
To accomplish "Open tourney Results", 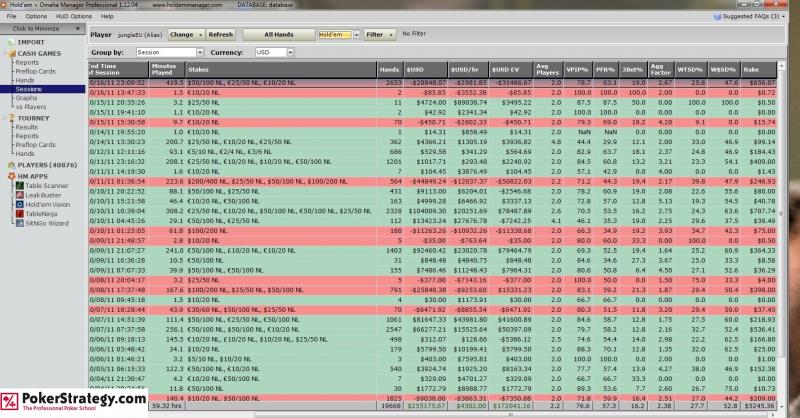I will point(27,127).
